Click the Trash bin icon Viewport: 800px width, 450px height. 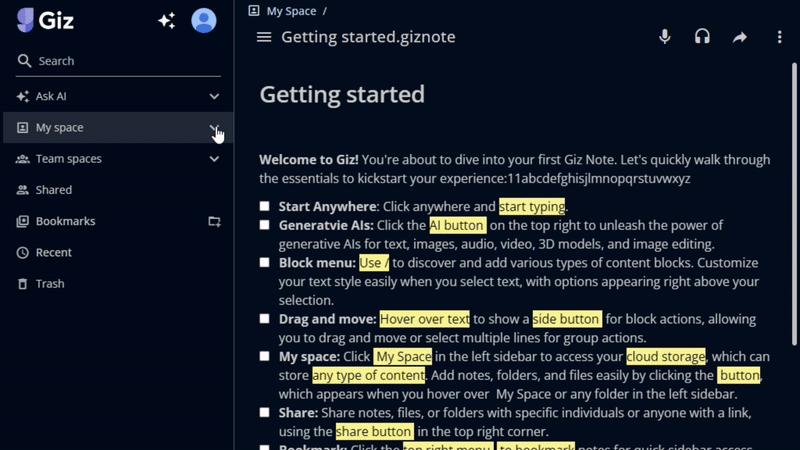point(22,284)
